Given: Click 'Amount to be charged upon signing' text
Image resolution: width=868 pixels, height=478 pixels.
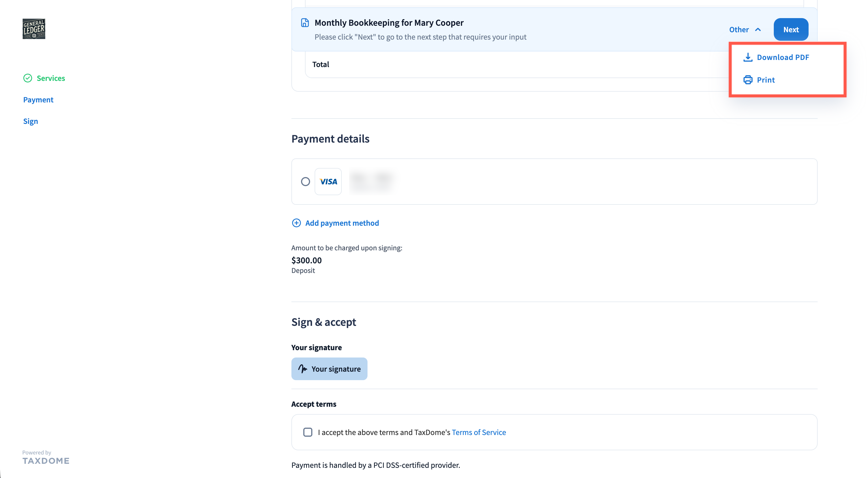Looking at the screenshot, I should (347, 248).
